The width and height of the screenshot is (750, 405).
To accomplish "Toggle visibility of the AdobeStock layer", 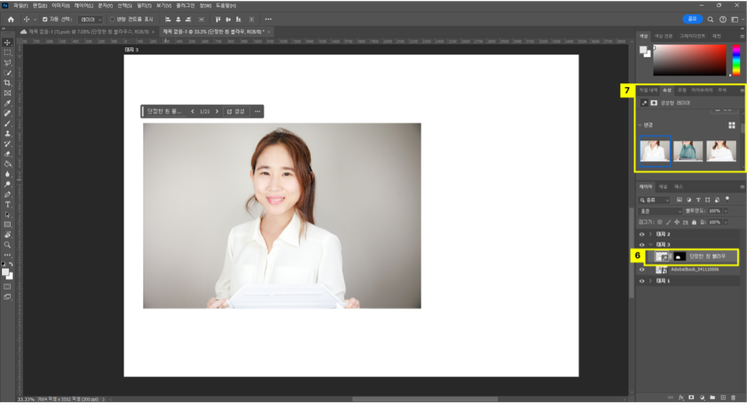I will pyautogui.click(x=643, y=270).
